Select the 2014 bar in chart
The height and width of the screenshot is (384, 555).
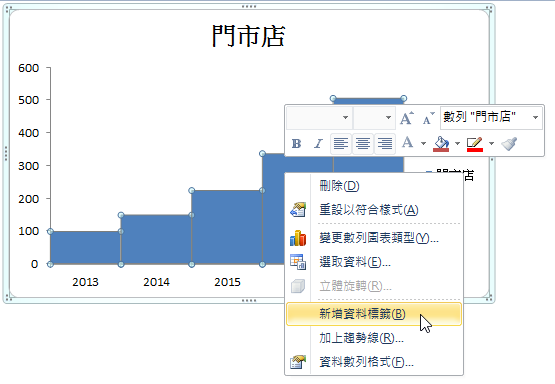click(x=156, y=240)
